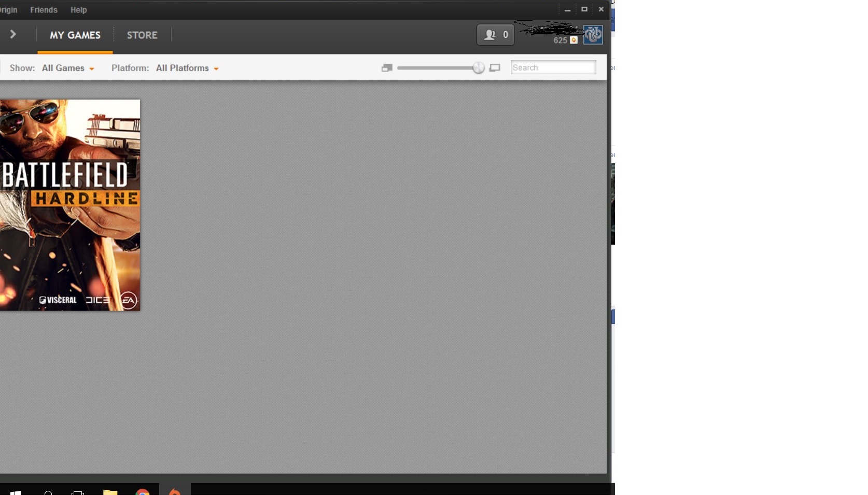This screenshot has width=868, height=495.
Task: Open File Explorer from the taskbar
Action: (110, 491)
